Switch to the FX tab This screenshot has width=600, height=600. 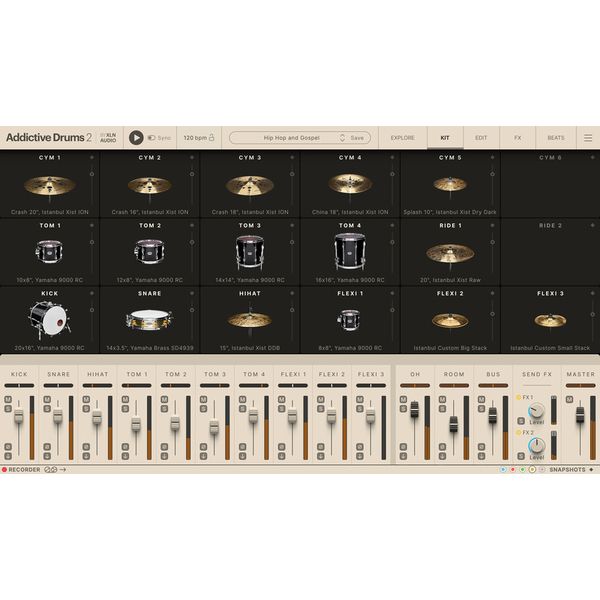pos(517,138)
